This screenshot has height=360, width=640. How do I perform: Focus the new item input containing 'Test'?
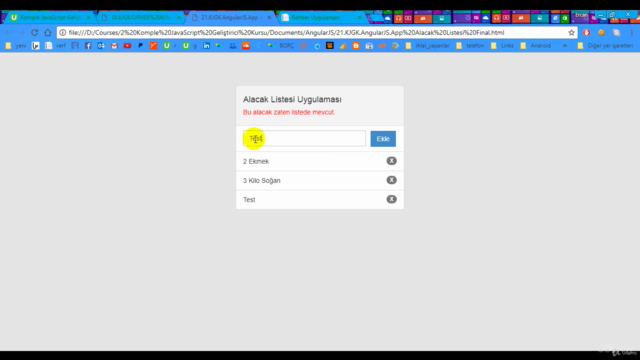(x=304, y=138)
